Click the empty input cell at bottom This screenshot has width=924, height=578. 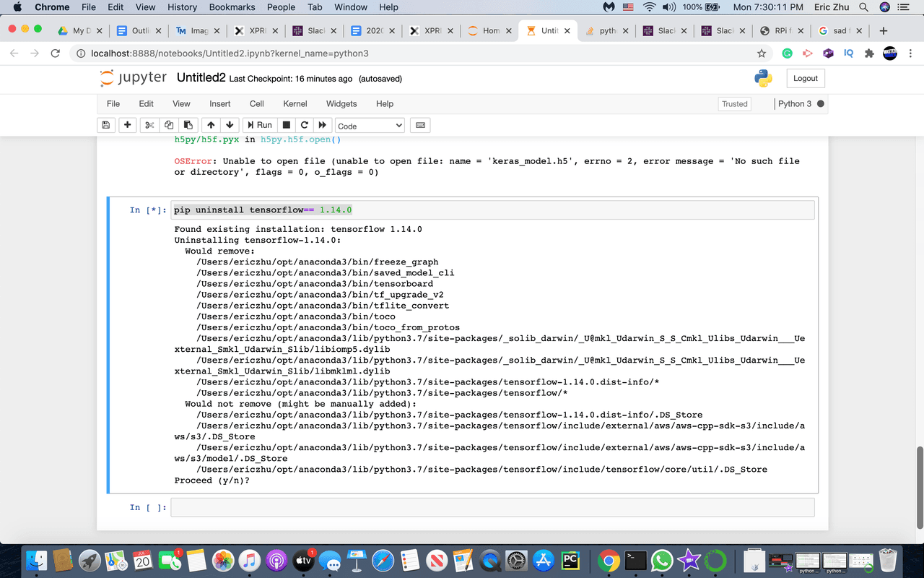tap(492, 507)
